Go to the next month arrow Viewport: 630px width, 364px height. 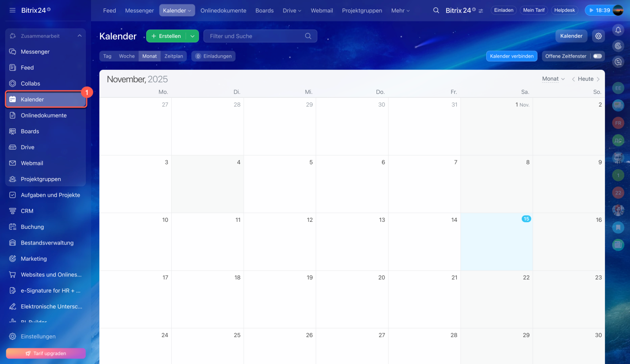click(598, 79)
